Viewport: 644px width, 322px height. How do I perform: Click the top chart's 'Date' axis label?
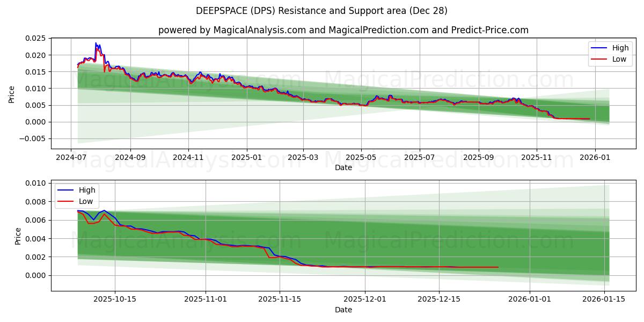(x=343, y=168)
